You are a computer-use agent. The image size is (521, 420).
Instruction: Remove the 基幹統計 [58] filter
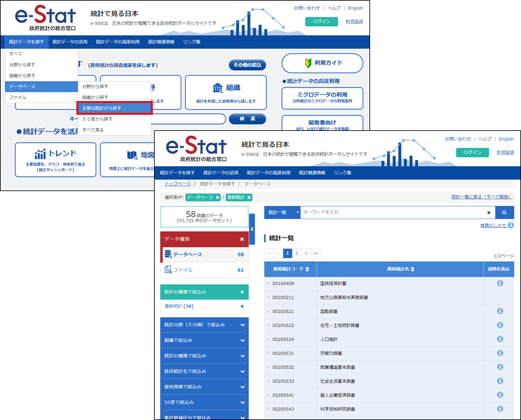pyautogui.click(x=242, y=306)
